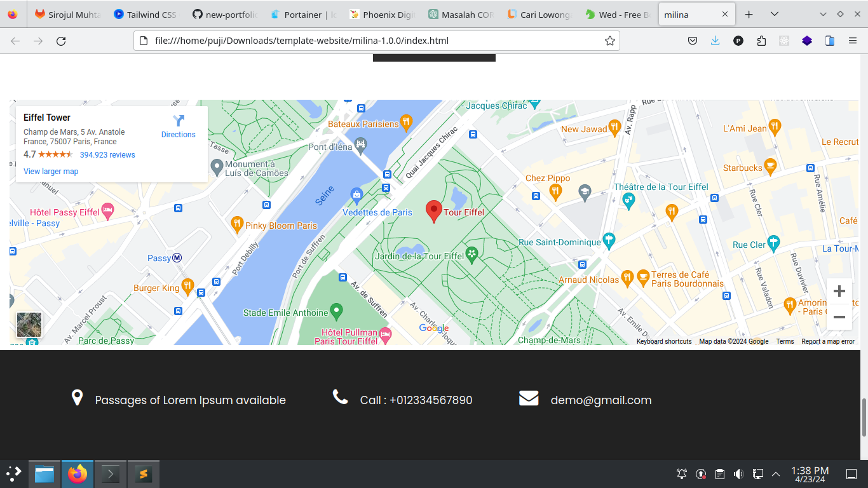Switch to the Portainer tab
This screenshot has width=868, height=488.
pos(303,14)
